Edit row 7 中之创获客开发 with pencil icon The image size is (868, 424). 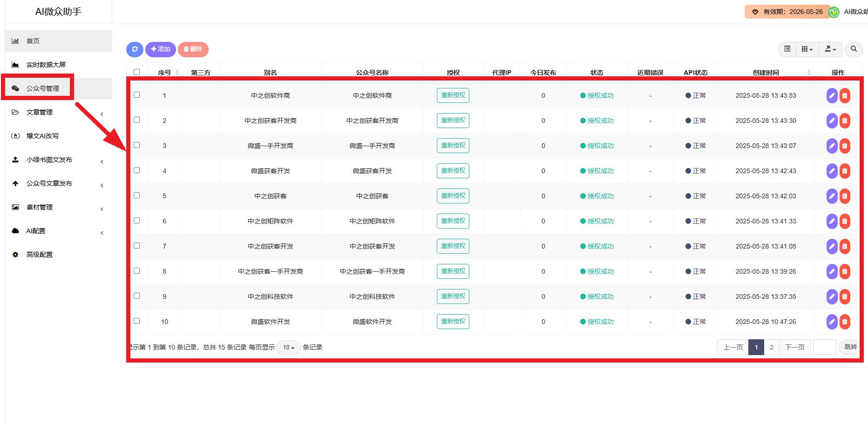point(832,246)
